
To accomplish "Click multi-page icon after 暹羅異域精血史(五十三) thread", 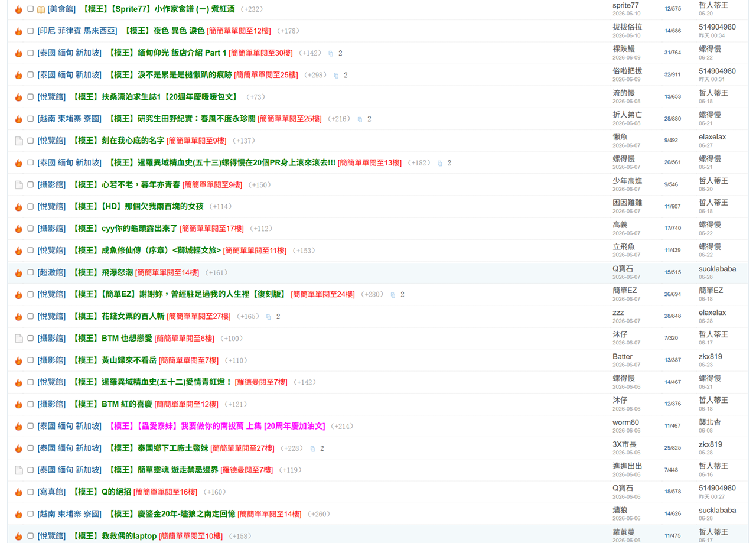I will 439,163.
